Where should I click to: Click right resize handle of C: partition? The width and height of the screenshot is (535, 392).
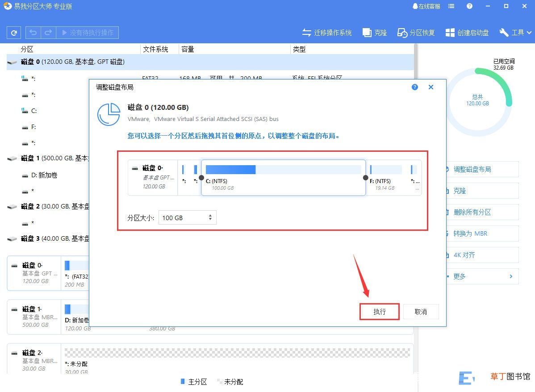(365, 177)
